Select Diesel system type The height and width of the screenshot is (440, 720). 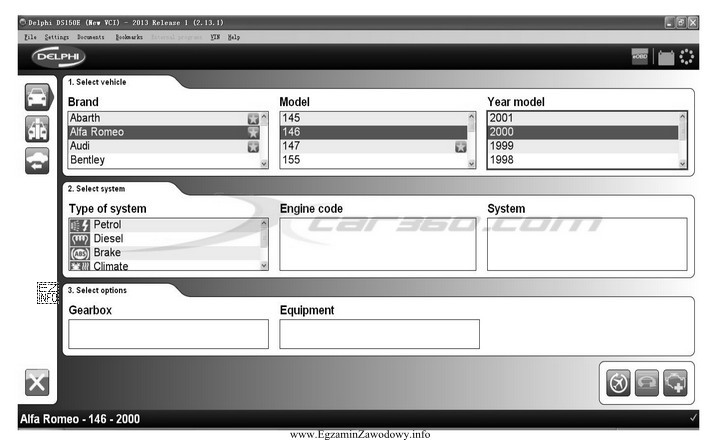164,238
